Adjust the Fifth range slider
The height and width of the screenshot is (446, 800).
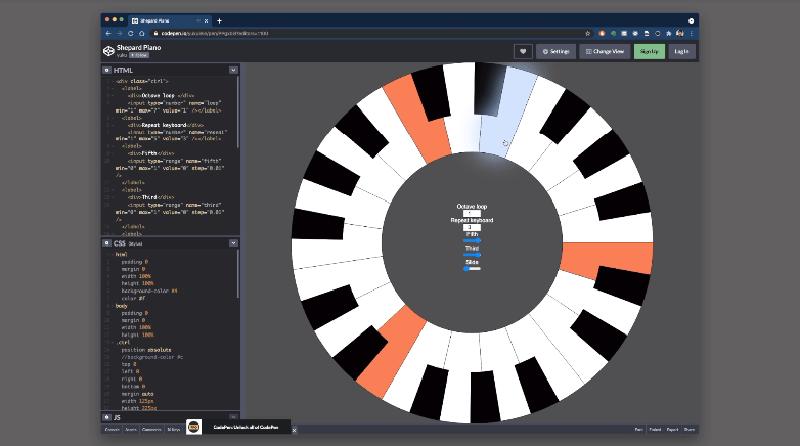(472, 241)
